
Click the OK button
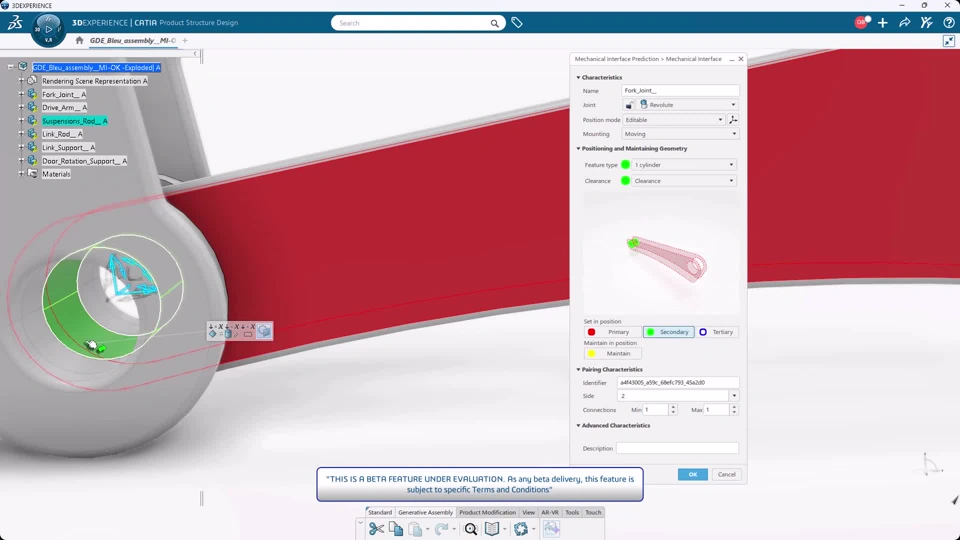click(692, 474)
